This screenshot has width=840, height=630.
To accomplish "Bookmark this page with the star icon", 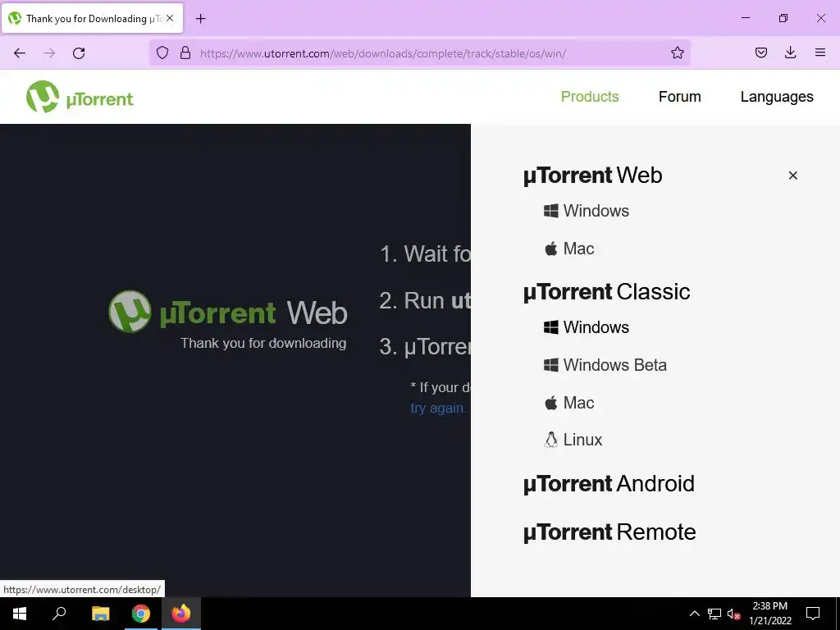I will click(677, 52).
